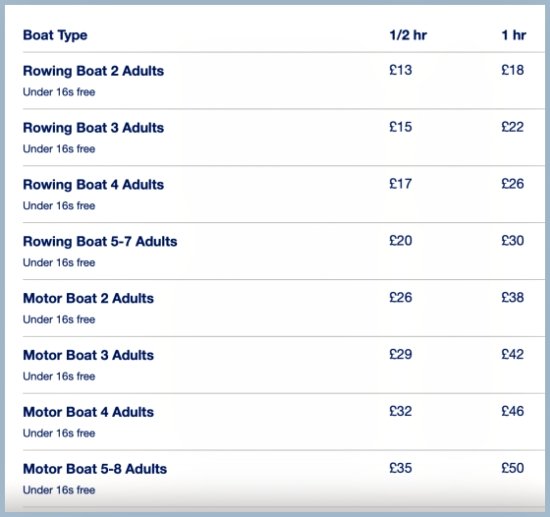Click the Boat Type column header
Viewport: 550px width, 517px height.
[x=55, y=35]
